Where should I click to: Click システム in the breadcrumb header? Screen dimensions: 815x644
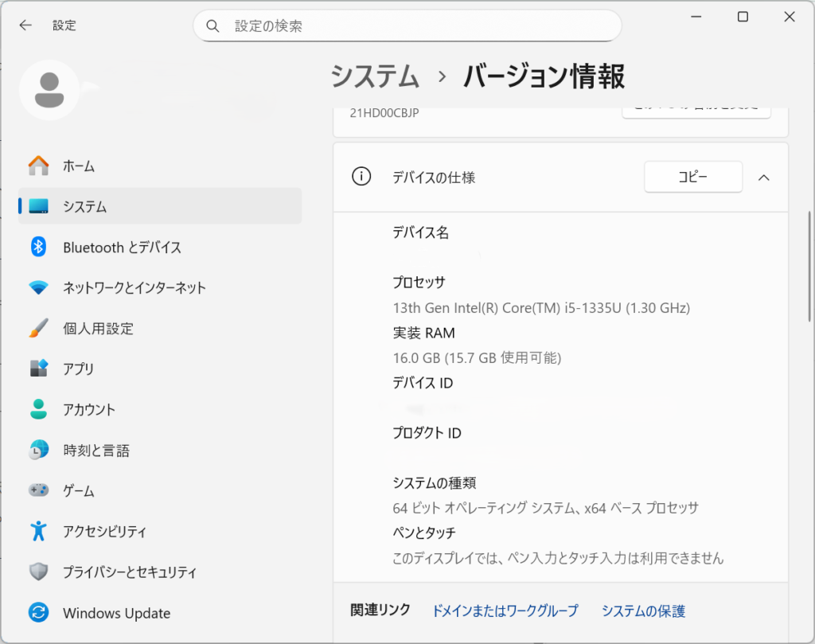[x=375, y=76]
